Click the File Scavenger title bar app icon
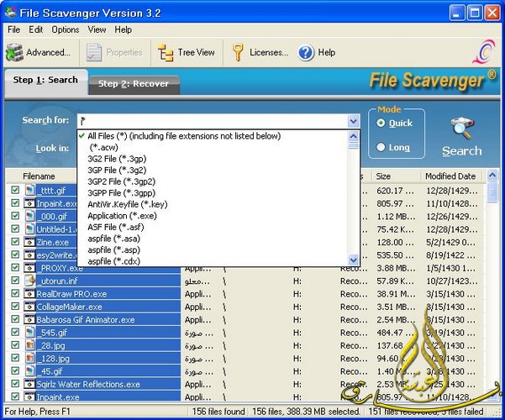The image size is (505, 420). click(x=11, y=13)
